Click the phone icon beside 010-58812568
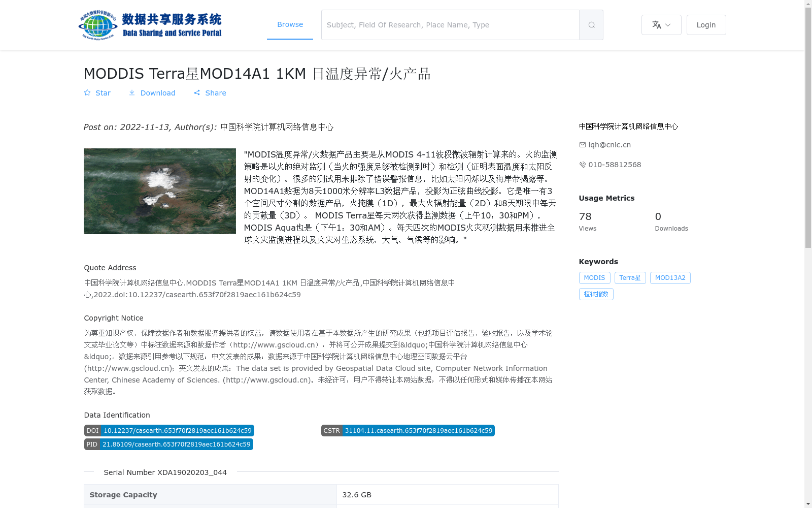 coord(583,165)
